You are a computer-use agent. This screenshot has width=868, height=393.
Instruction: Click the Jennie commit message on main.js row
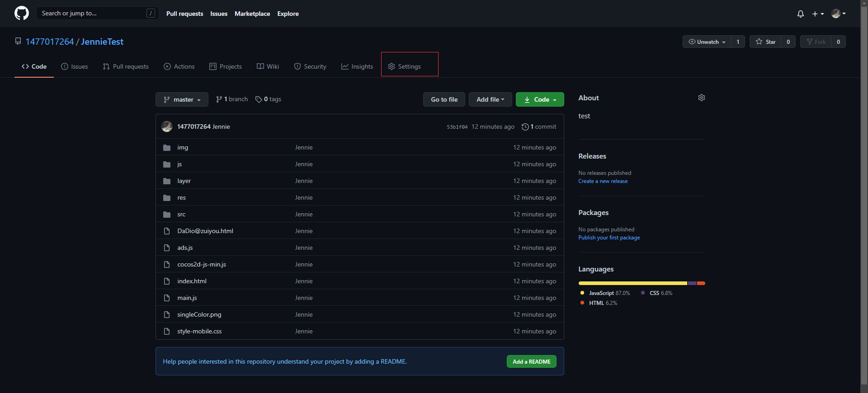pos(304,298)
